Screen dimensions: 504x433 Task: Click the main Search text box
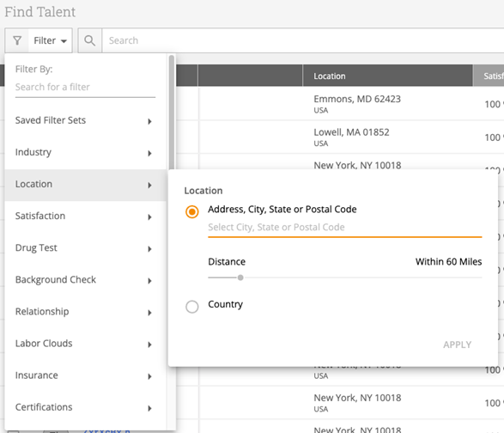click(x=303, y=40)
